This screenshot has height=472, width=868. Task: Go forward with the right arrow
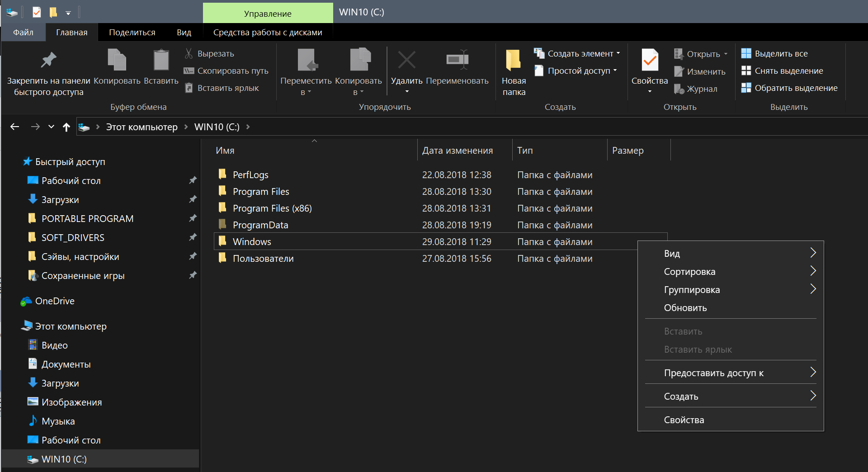(x=35, y=127)
